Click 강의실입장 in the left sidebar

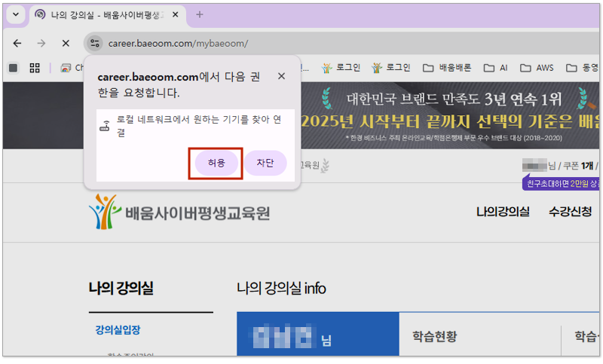click(x=118, y=330)
